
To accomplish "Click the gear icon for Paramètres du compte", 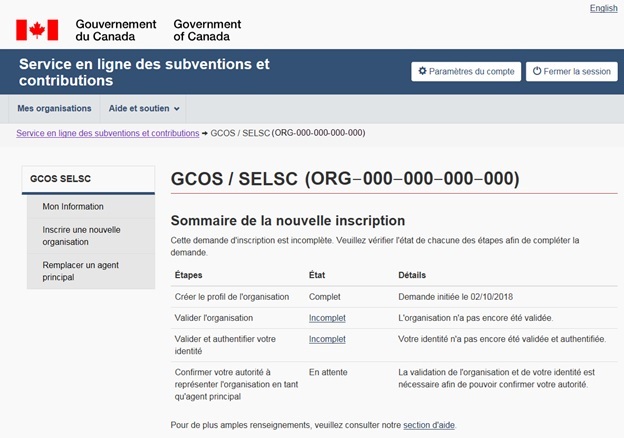I will [x=422, y=72].
